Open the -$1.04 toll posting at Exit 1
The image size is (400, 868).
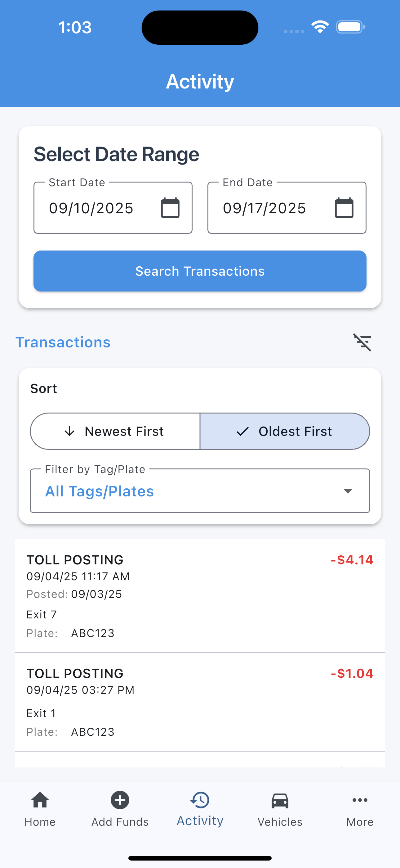coord(200,702)
